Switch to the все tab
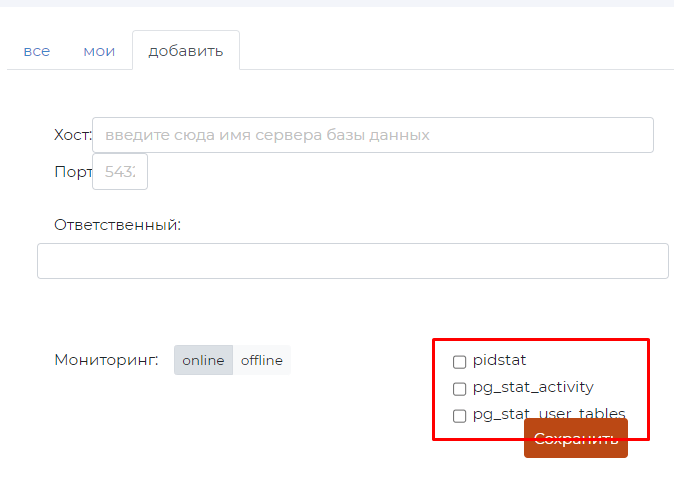The height and width of the screenshot is (482, 674). click(x=36, y=51)
